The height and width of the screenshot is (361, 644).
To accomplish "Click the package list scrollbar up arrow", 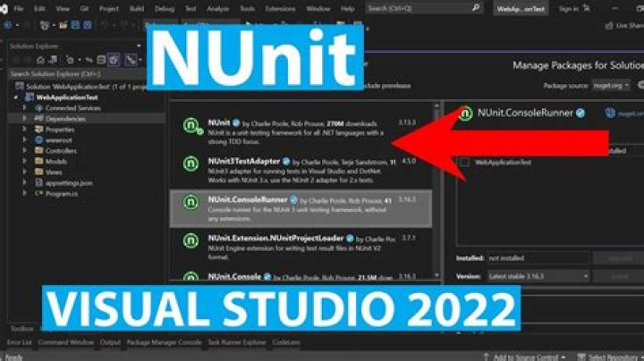I will [x=436, y=106].
